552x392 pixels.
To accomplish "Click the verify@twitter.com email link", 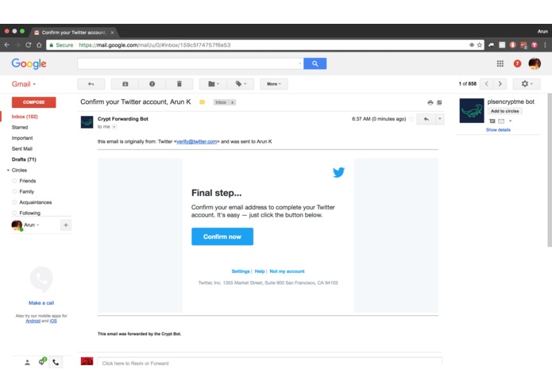I will pos(196,142).
